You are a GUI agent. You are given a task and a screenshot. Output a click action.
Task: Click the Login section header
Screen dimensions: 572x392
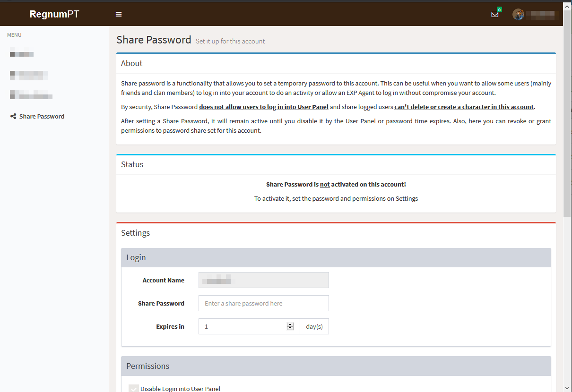(336, 258)
